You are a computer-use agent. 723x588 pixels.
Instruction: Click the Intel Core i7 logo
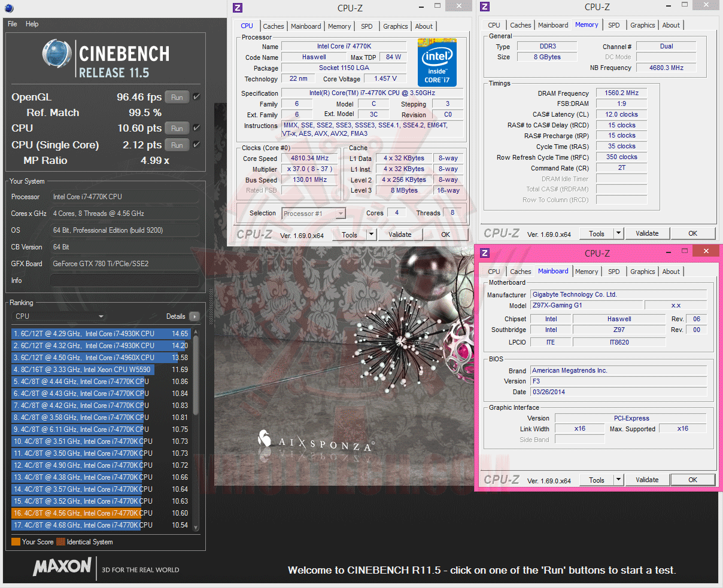(x=437, y=63)
